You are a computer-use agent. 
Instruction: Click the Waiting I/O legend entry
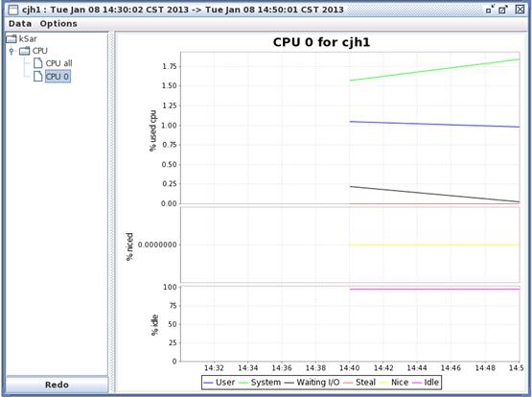pos(312,383)
